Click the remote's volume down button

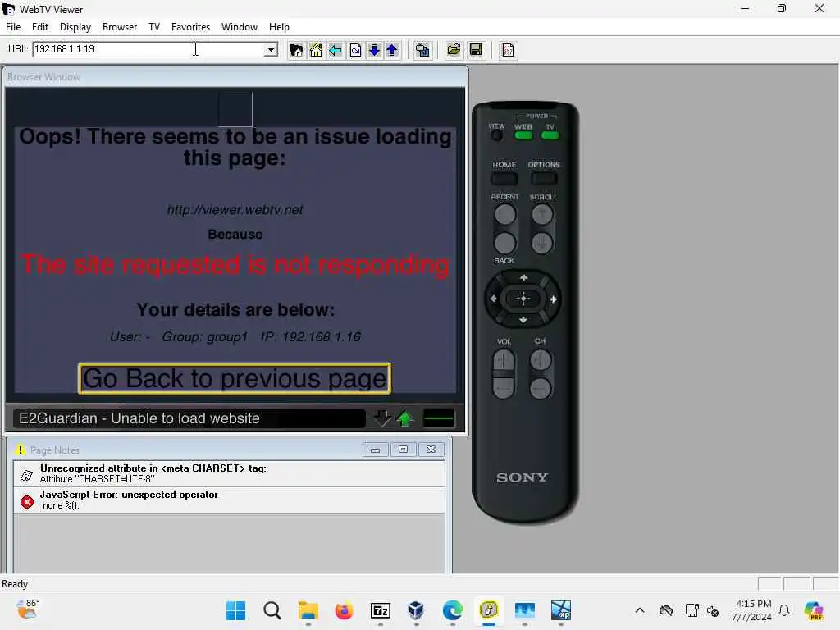tap(503, 388)
